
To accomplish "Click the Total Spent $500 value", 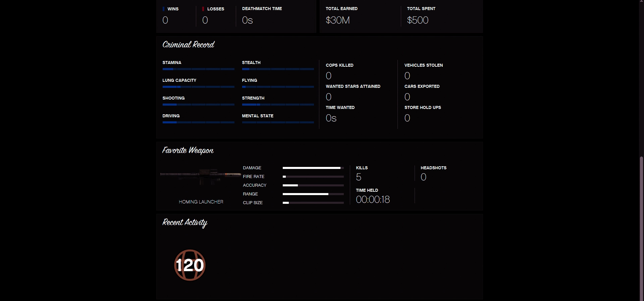I will point(418,20).
